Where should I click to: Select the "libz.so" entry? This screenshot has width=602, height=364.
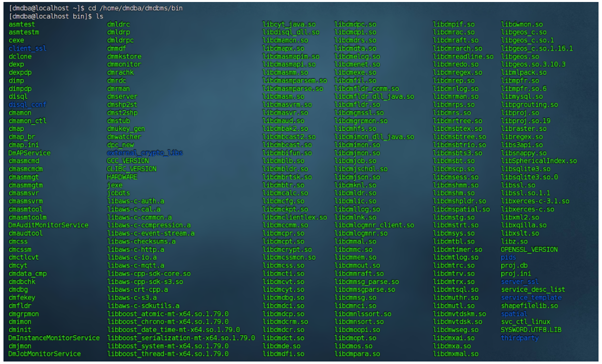tap(514, 241)
